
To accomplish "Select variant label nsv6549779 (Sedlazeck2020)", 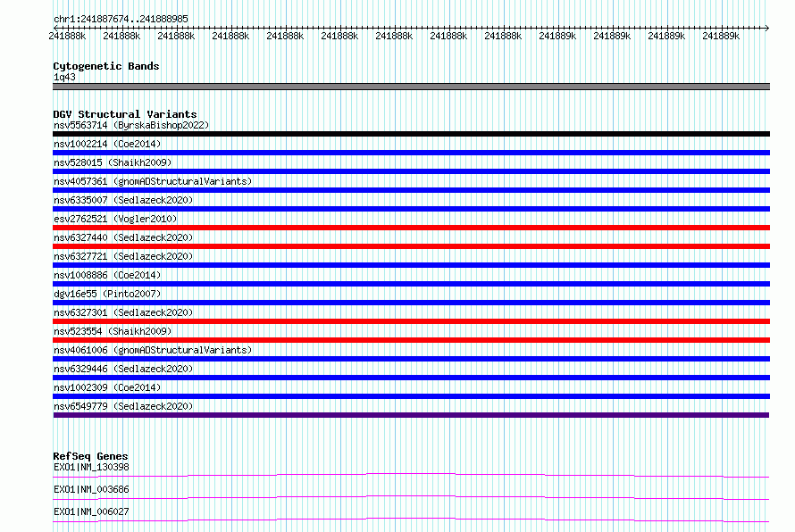I will [123, 406].
